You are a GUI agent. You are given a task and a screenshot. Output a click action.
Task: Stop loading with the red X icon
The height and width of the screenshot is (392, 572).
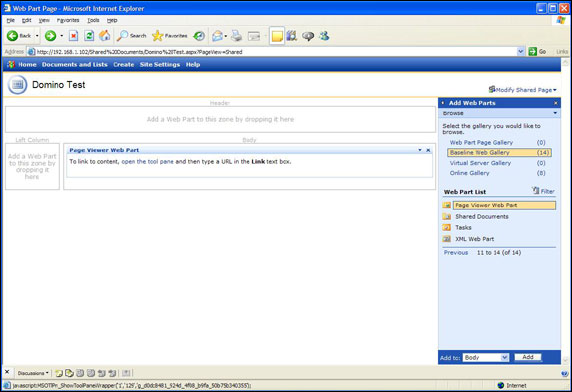(x=74, y=36)
